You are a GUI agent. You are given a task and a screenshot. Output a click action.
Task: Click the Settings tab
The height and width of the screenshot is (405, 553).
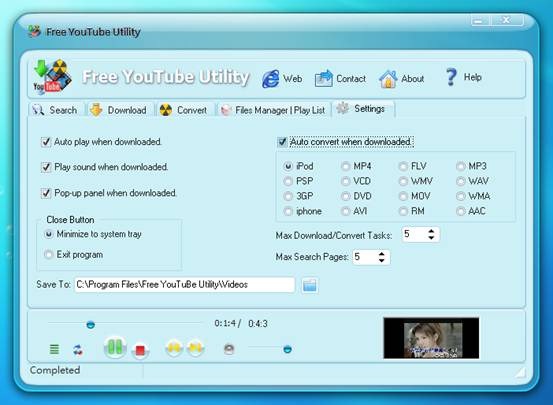(x=363, y=109)
